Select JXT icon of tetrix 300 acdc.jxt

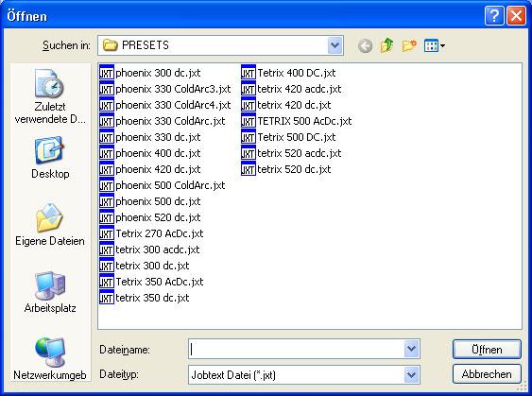tap(106, 250)
